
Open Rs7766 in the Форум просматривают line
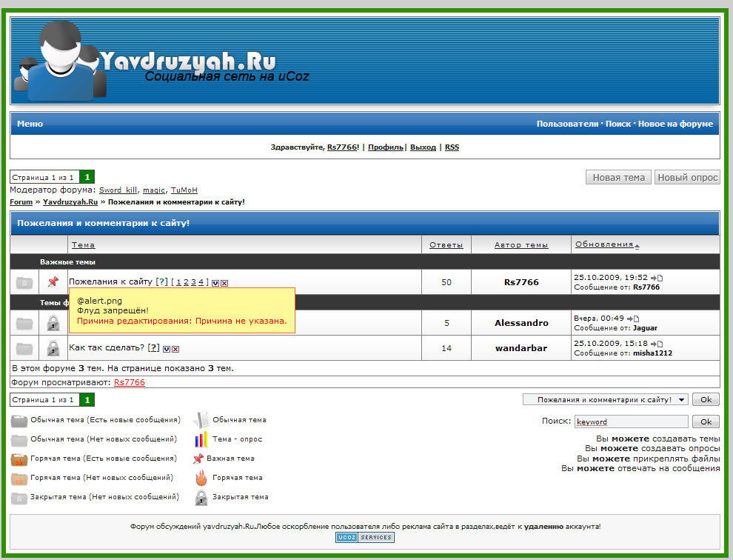pos(130,382)
